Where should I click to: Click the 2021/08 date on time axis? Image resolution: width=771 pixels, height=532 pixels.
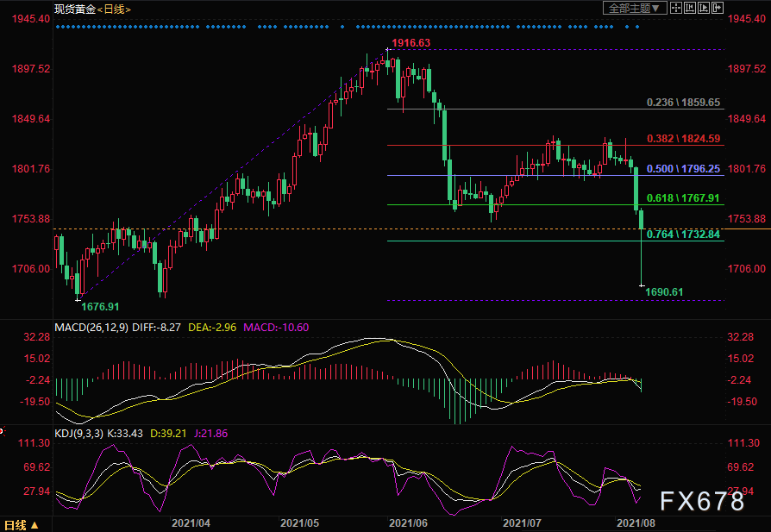pyautogui.click(x=636, y=523)
